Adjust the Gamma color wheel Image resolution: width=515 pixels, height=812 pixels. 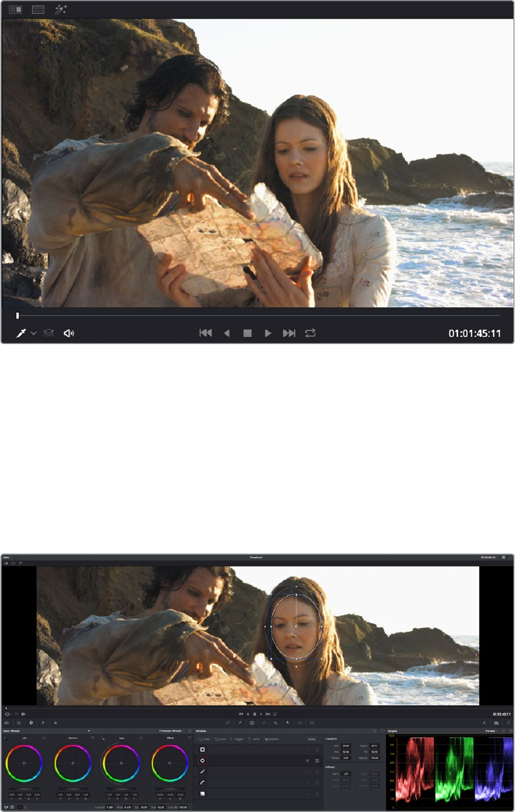point(73,763)
